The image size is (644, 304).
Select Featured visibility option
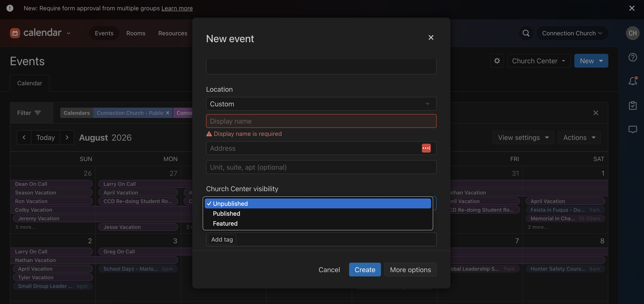[x=318, y=224]
